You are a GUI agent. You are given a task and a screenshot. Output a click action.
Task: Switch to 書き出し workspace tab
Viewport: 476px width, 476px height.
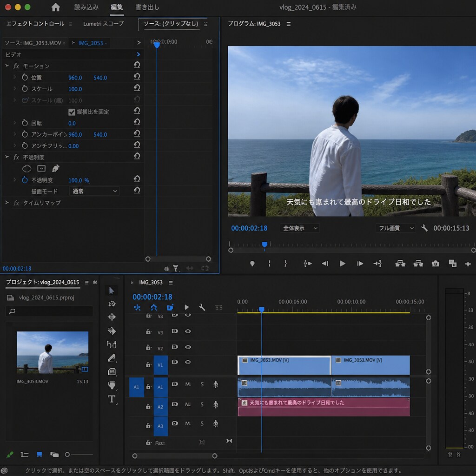click(147, 7)
